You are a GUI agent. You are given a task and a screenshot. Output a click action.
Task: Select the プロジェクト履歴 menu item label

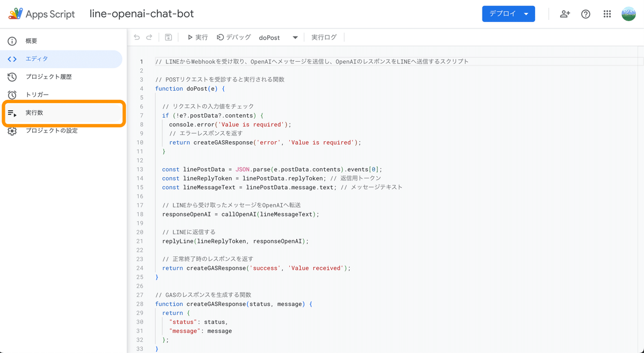point(49,77)
